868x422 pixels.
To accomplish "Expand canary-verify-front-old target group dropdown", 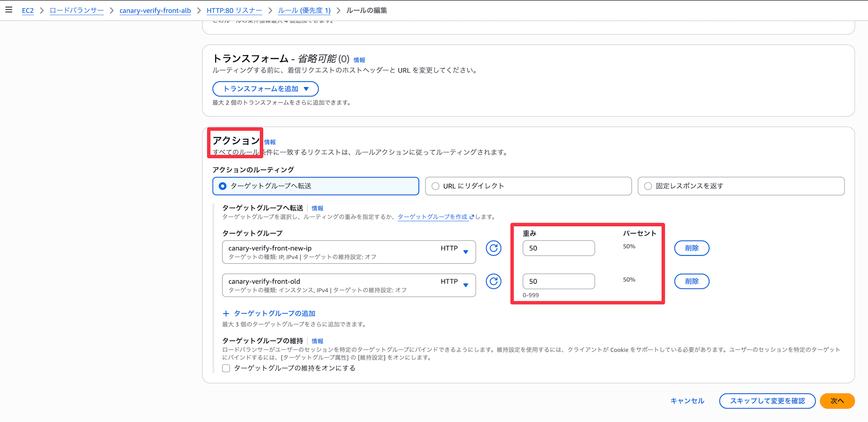I will 349,285.
